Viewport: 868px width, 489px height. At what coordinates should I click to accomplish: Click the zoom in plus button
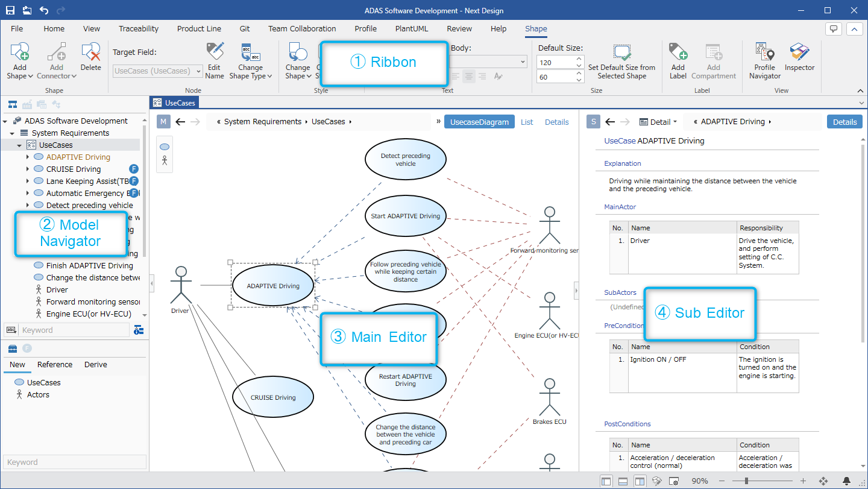(803, 481)
